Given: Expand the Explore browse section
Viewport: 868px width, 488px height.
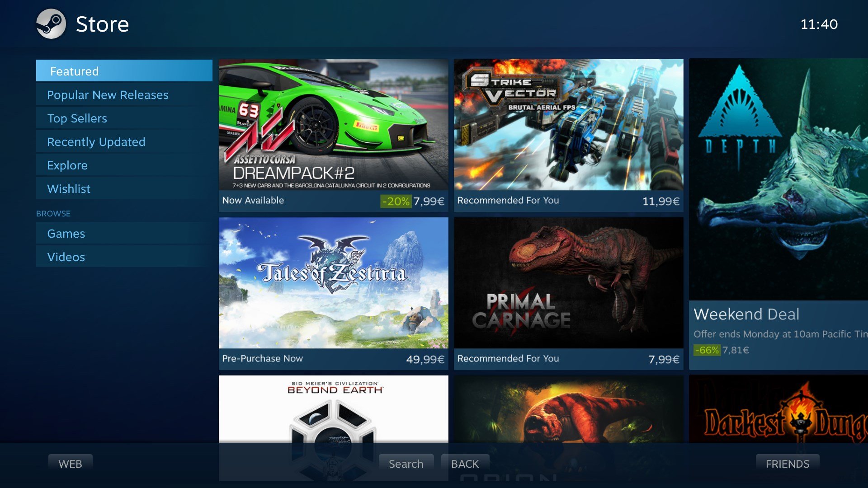Looking at the screenshot, I should point(67,165).
